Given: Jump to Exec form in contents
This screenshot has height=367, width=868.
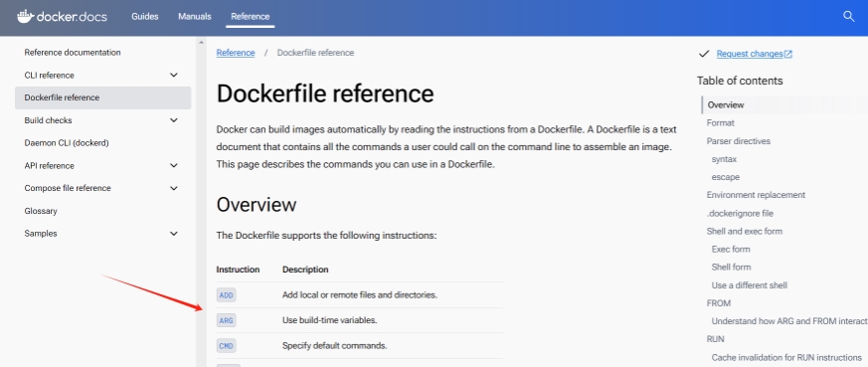Looking at the screenshot, I should 731,249.
